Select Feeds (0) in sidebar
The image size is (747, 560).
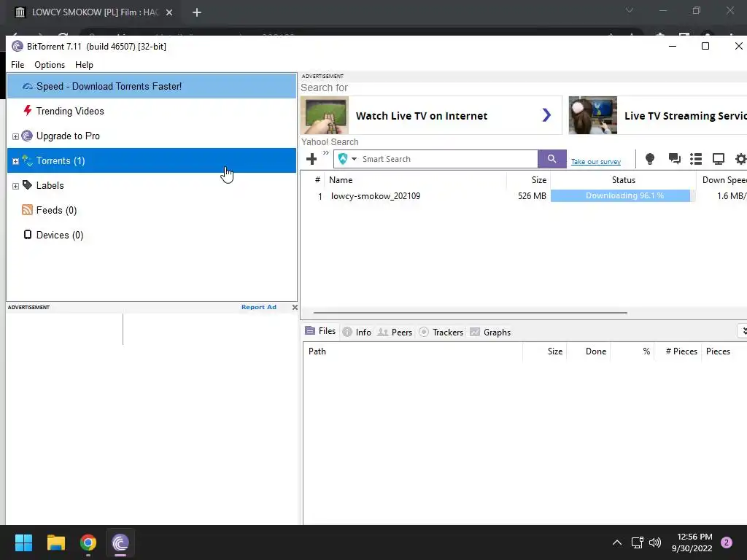click(152, 210)
